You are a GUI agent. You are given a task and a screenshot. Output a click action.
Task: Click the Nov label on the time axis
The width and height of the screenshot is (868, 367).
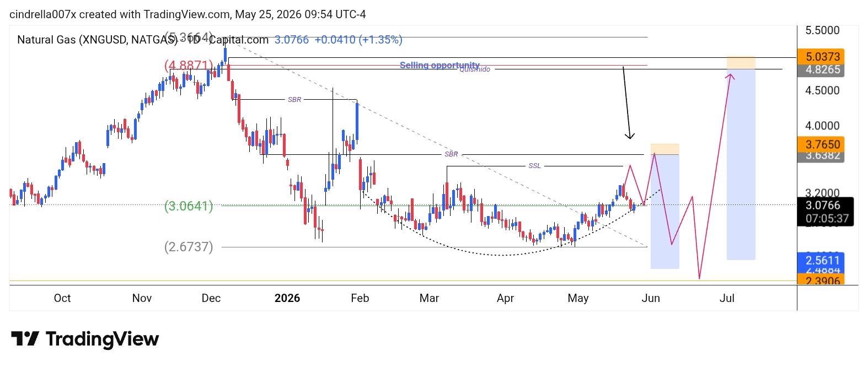point(142,298)
